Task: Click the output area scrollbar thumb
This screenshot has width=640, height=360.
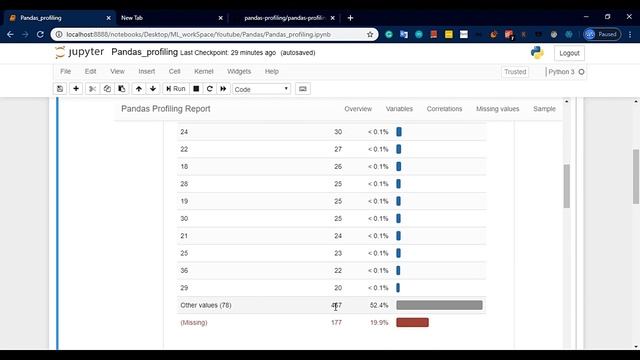Action: click(x=567, y=186)
